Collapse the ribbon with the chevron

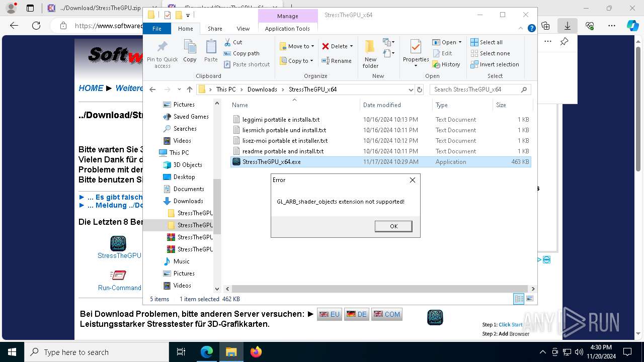pos(521,29)
